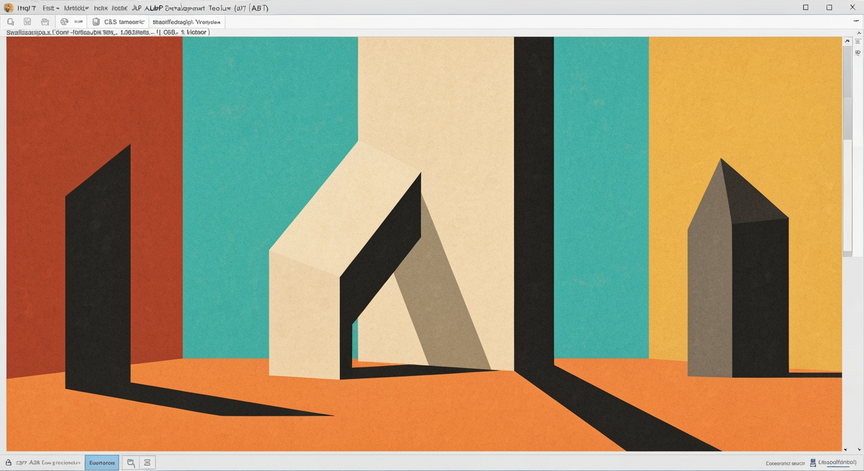
Task: Toggle the highlighted blue button in the status bar
Action: pyautogui.click(x=102, y=463)
